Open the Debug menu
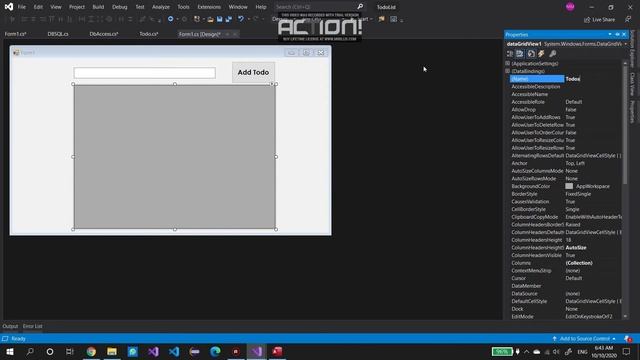This screenshot has width=640, height=360. pos(120,7)
